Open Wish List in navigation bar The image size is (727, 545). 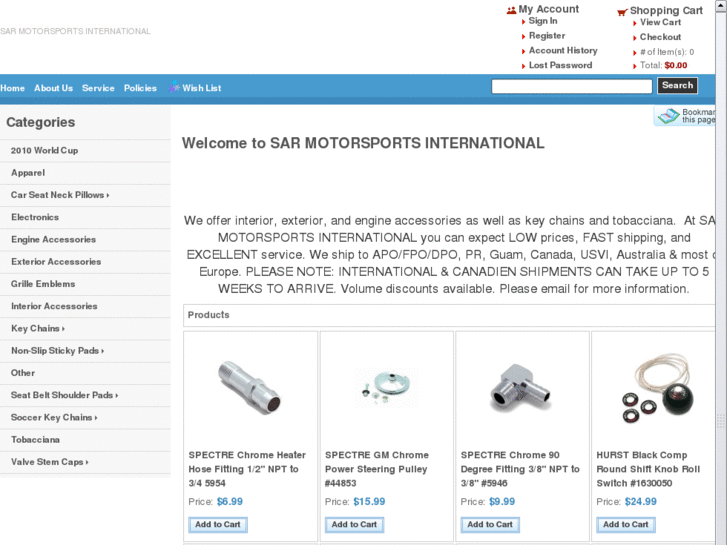click(x=201, y=88)
